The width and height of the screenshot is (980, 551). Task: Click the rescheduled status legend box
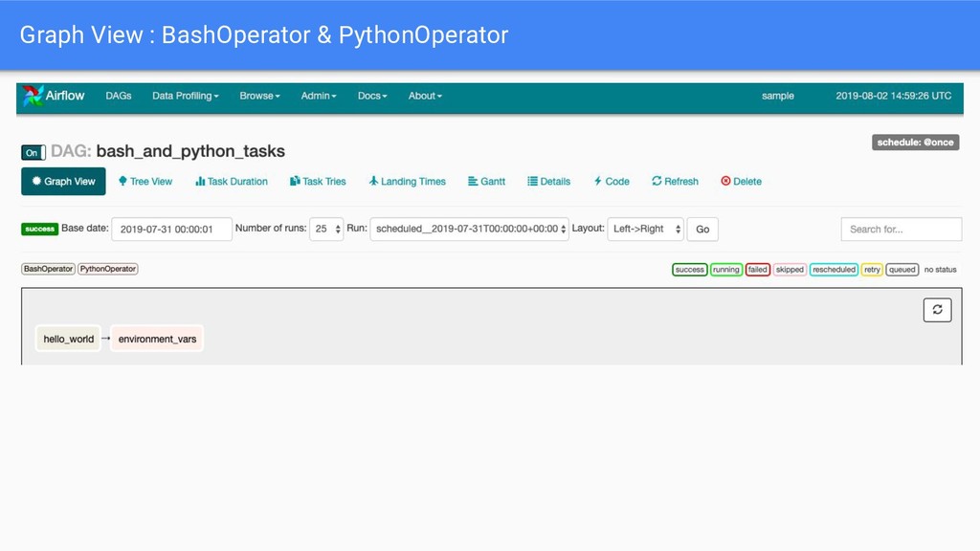point(834,269)
